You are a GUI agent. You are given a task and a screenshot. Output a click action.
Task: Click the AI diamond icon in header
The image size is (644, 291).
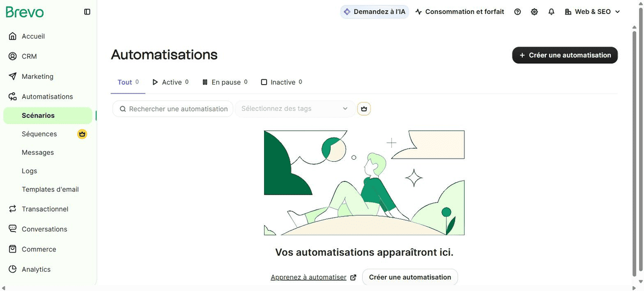[x=347, y=12]
